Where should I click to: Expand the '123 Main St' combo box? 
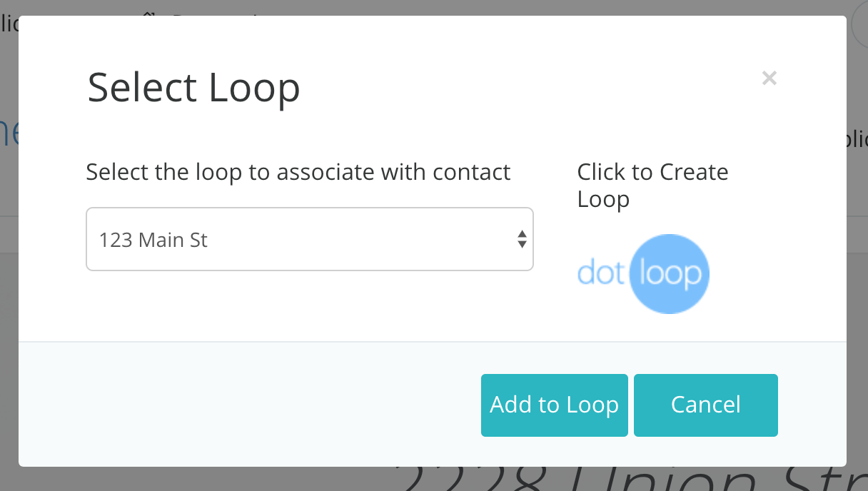coord(310,239)
